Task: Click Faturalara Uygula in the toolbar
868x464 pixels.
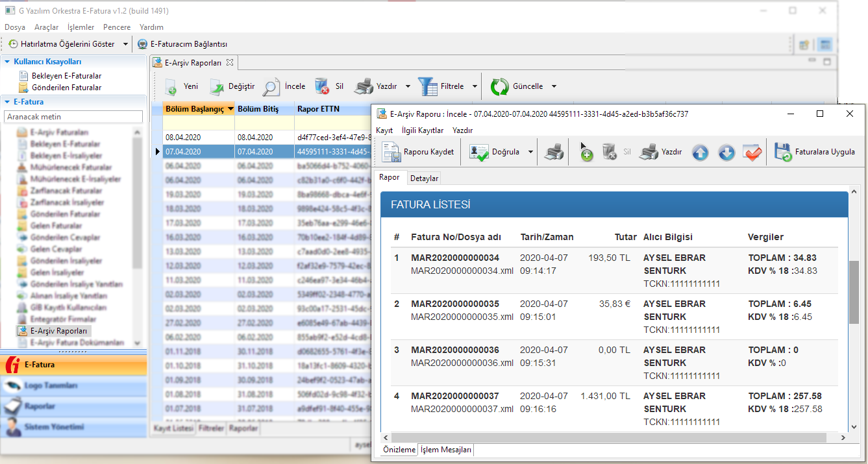Action: (x=815, y=153)
